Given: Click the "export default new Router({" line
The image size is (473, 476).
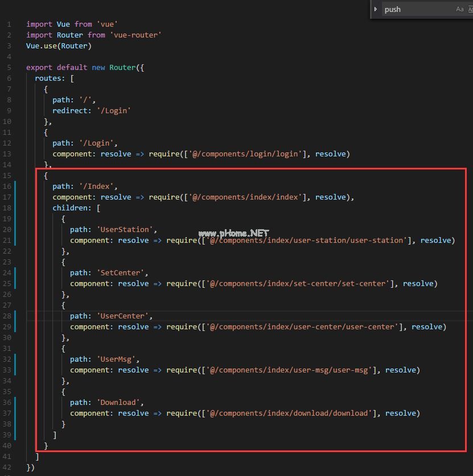Looking at the screenshot, I should click(x=85, y=68).
